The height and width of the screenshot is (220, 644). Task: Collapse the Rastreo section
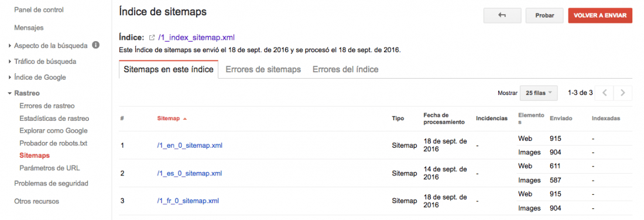coord(10,93)
